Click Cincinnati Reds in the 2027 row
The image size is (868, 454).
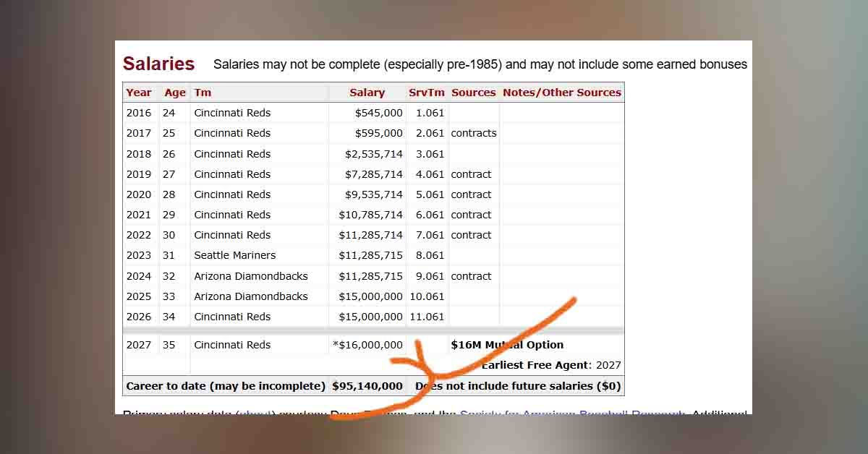tap(231, 345)
